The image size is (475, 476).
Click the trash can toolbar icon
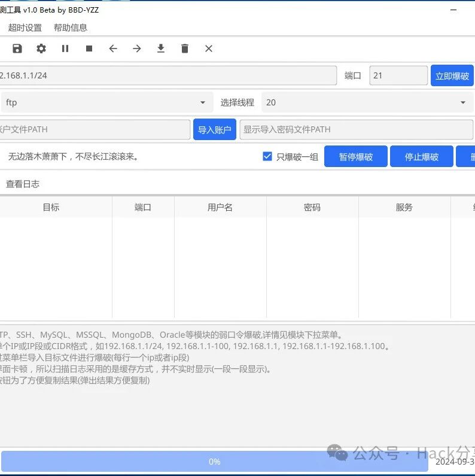[x=185, y=48]
